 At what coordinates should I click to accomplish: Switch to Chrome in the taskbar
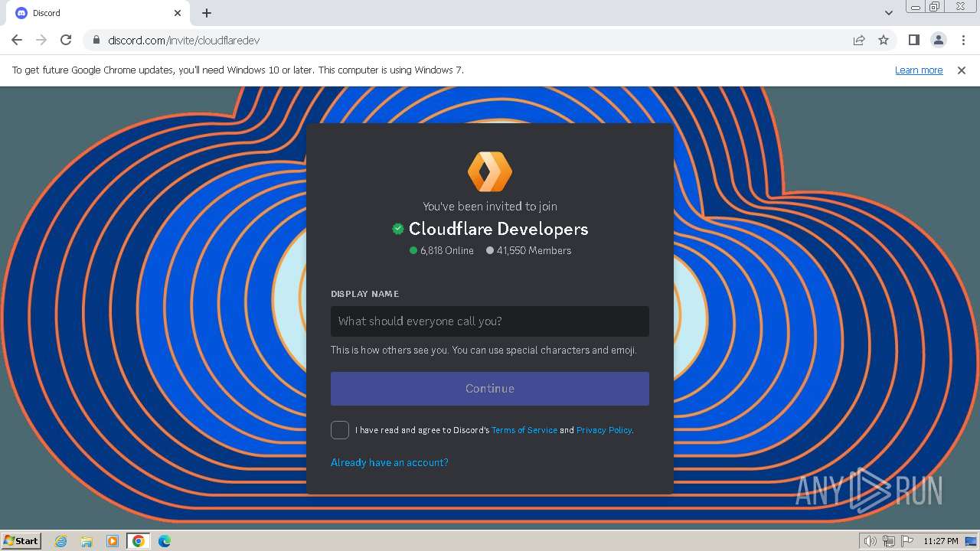coord(139,541)
